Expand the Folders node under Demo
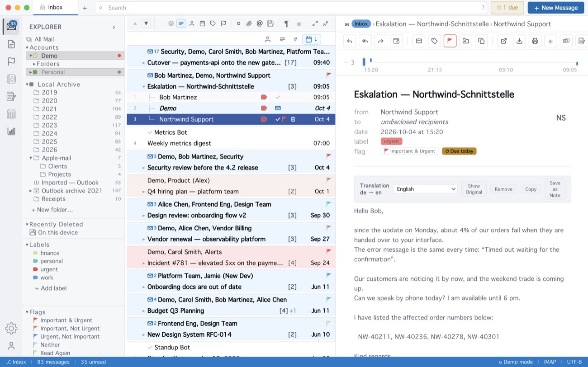Screen dimensions: 588x367 (34, 64)
